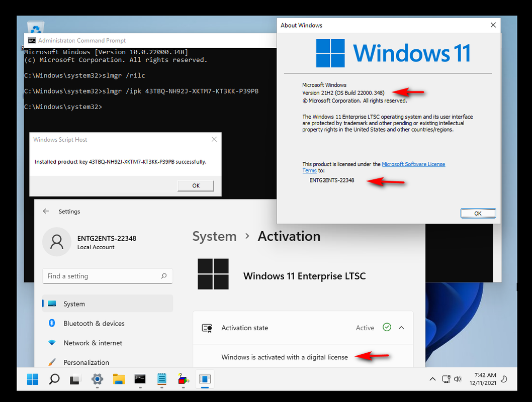The height and width of the screenshot is (402, 532).
Task: Click the Activation state row icon
Action: 207,328
